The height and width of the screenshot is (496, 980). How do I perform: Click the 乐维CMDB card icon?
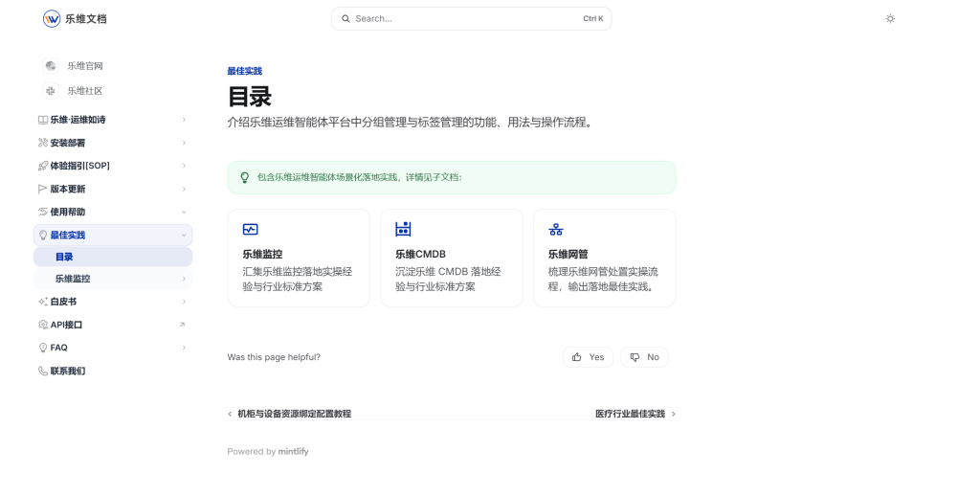[403, 229]
